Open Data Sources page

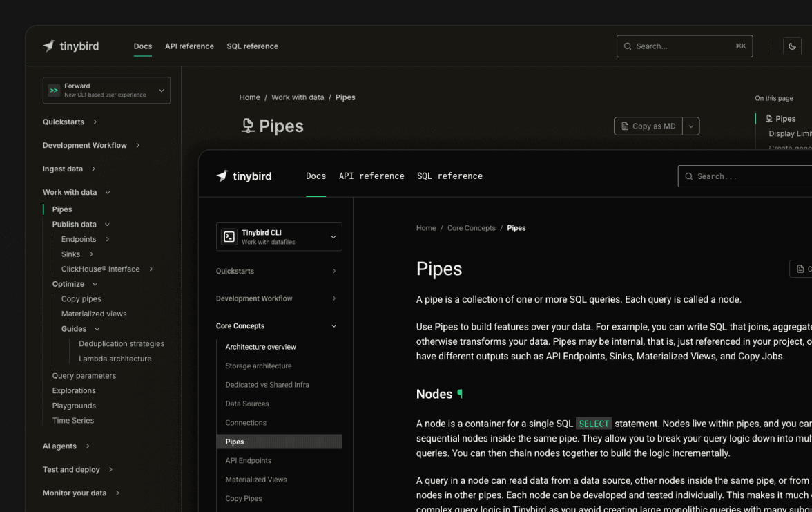click(x=247, y=404)
